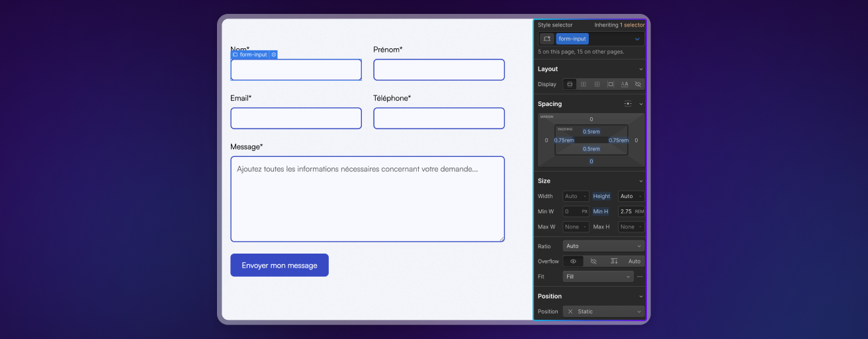Image resolution: width=868 pixels, height=339 pixels.
Task: Click the form-input element label on canvas
Action: click(x=250, y=54)
